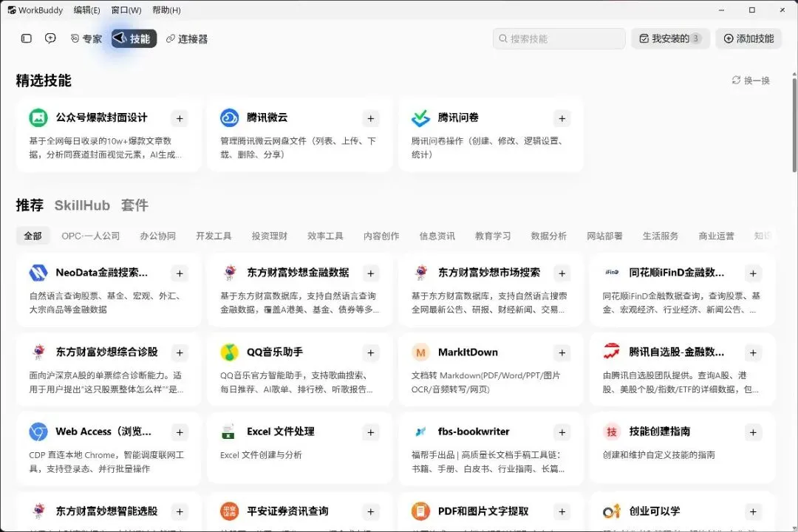The image size is (798, 532).
Task: Open 腾讯自选股 chart icon
Action: coord(611,352)
